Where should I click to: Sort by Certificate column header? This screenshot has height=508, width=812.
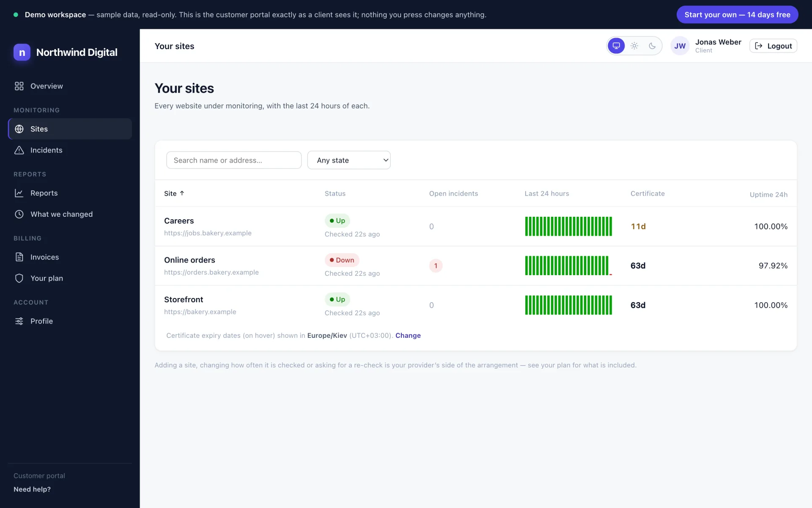pos(647,193)
